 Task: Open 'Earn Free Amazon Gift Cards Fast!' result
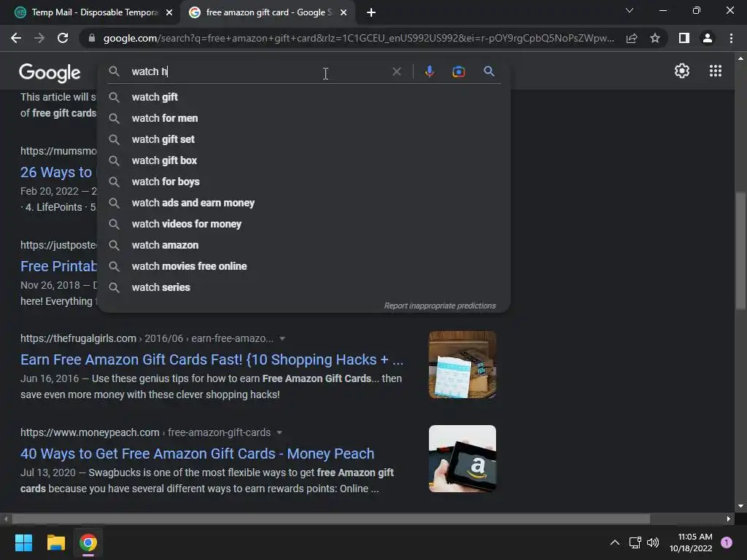click(212, 359)
